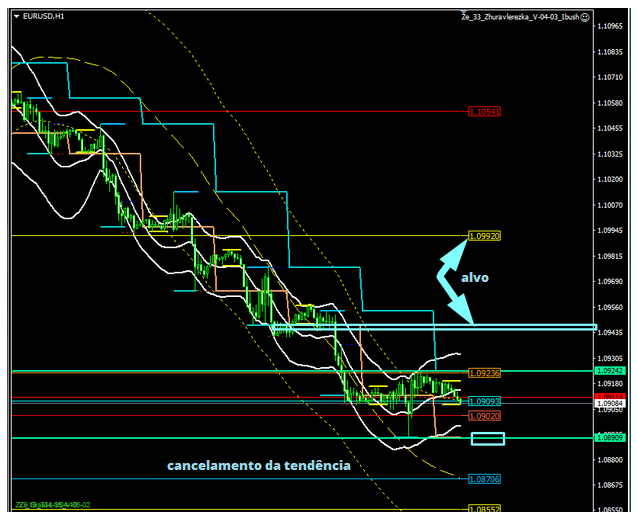Select the green 1.09242 price-axis tag
The image size is (637, 520).
coord(613,370)
